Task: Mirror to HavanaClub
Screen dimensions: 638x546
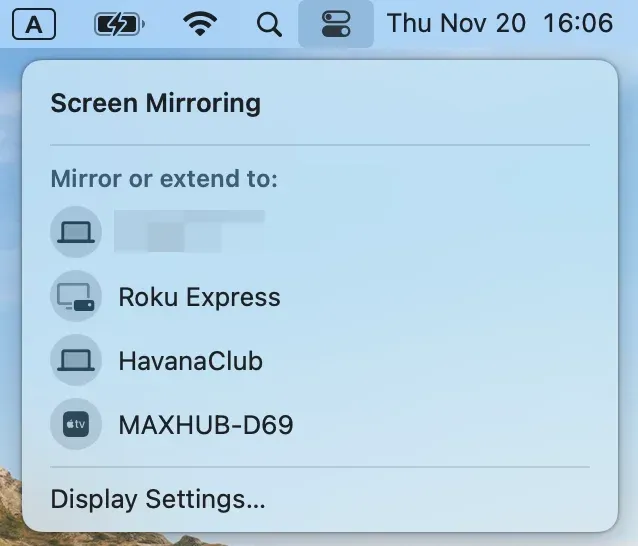Action: pos(190,361)
